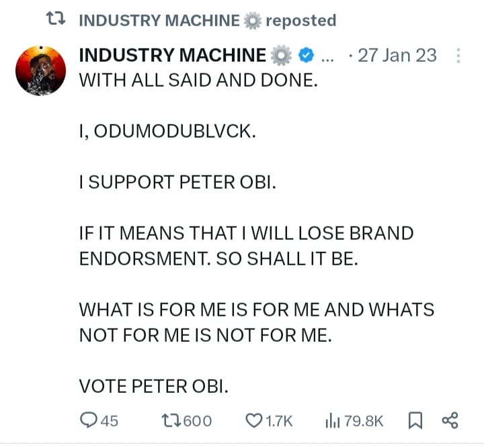Viewport: 484px width, 448px height.
Task: Click the truncated handle ellipsis after the badge
Action: pos(328,56)
